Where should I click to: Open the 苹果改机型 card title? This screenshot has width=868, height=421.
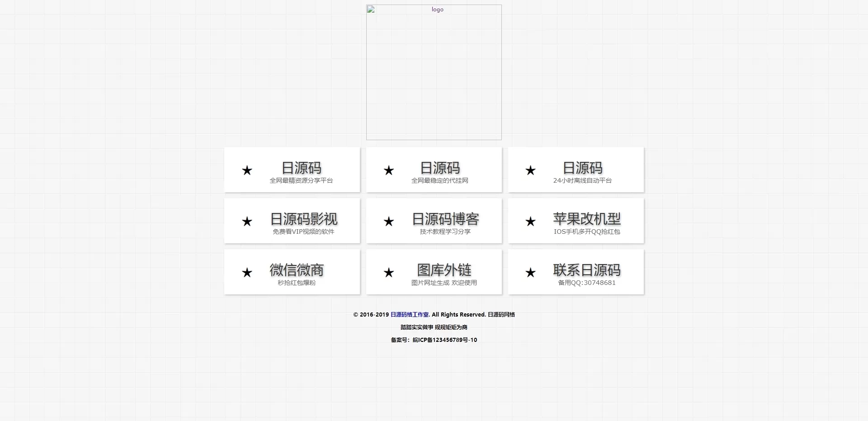(587, 219)
